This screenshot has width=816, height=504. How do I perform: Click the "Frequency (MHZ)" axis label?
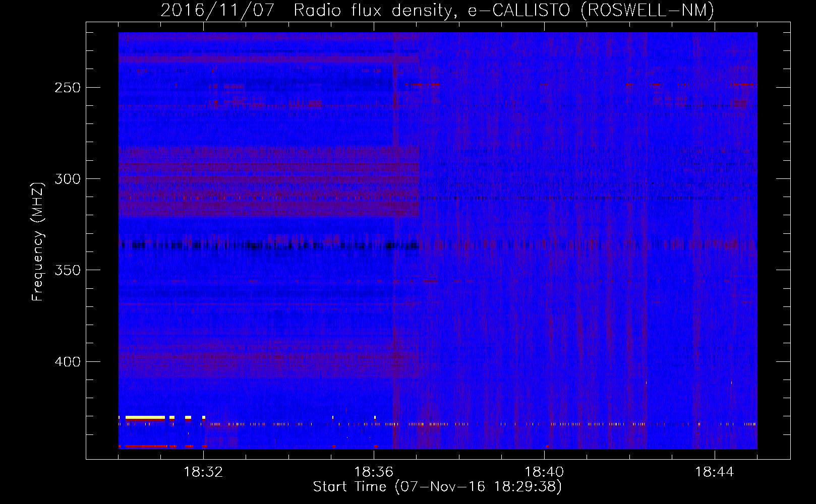38,241
